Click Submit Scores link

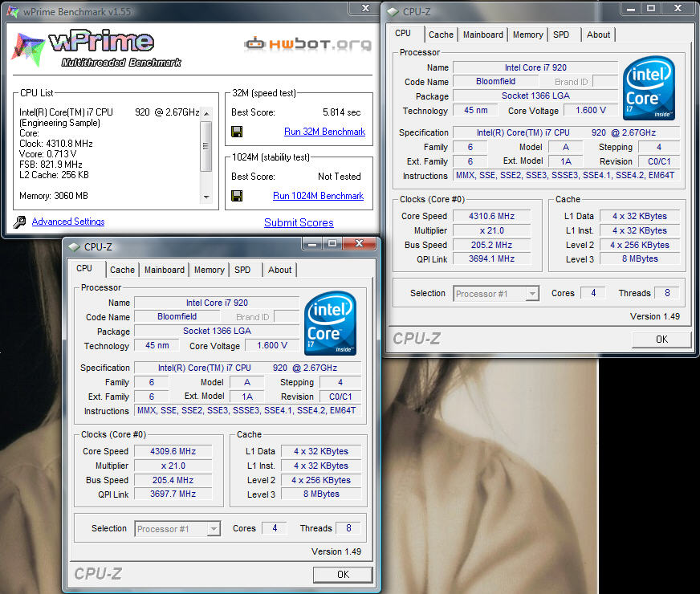point(299,222)
